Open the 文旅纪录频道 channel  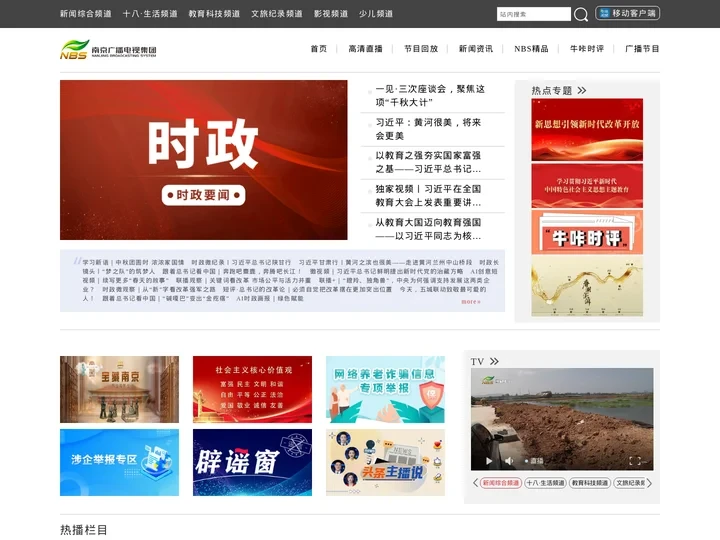[276, 14]
